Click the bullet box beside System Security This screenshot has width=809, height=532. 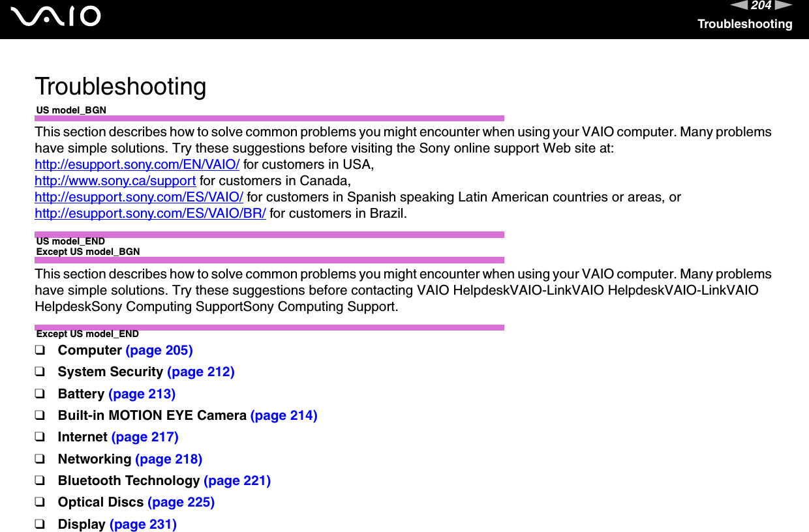40,372
